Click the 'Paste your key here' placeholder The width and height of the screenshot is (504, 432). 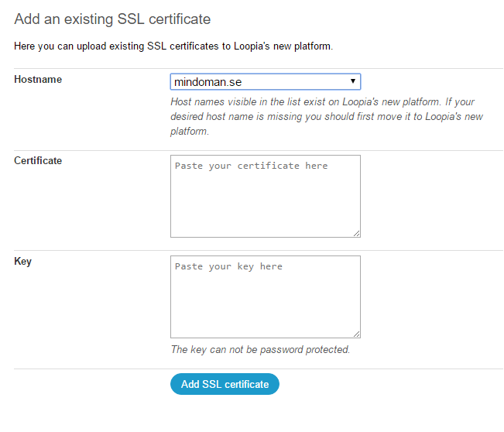(x=228, y=266)
